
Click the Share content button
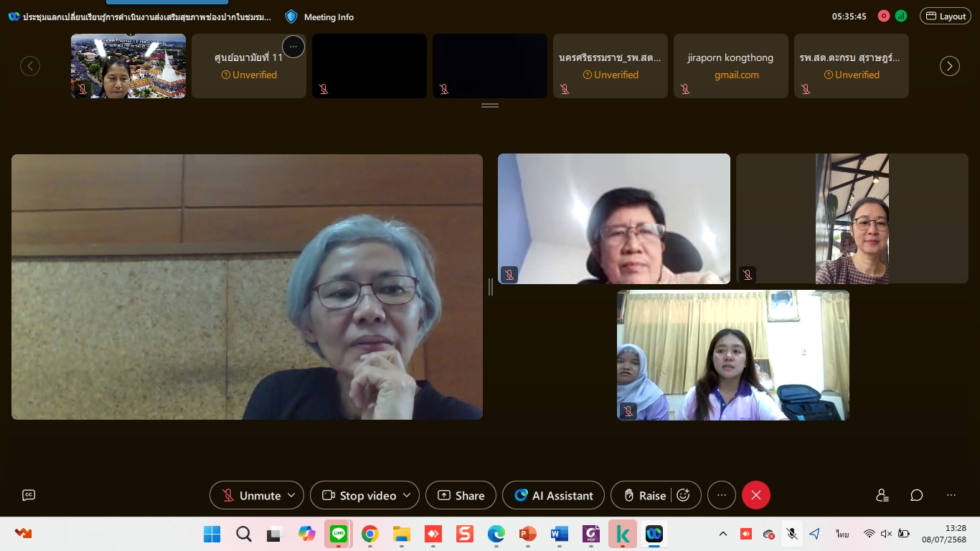(461, 495)
